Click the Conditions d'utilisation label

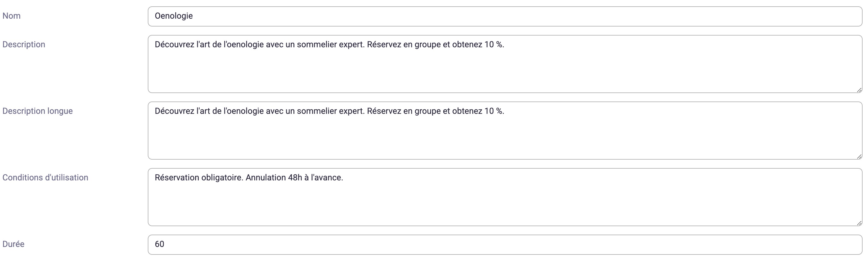click(45, 178)
